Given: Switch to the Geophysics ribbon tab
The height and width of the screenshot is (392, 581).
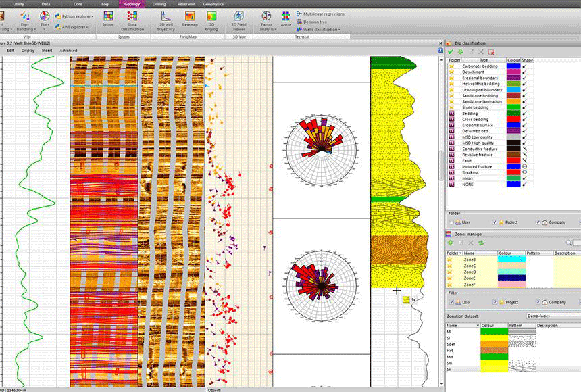Looking at the screenshot, I should [213, 4].
